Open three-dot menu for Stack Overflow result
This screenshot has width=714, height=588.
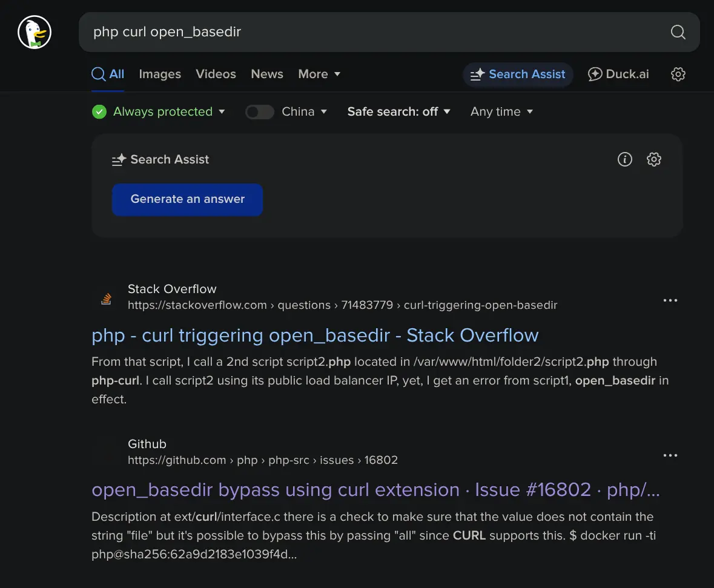[x=670, y=300]
